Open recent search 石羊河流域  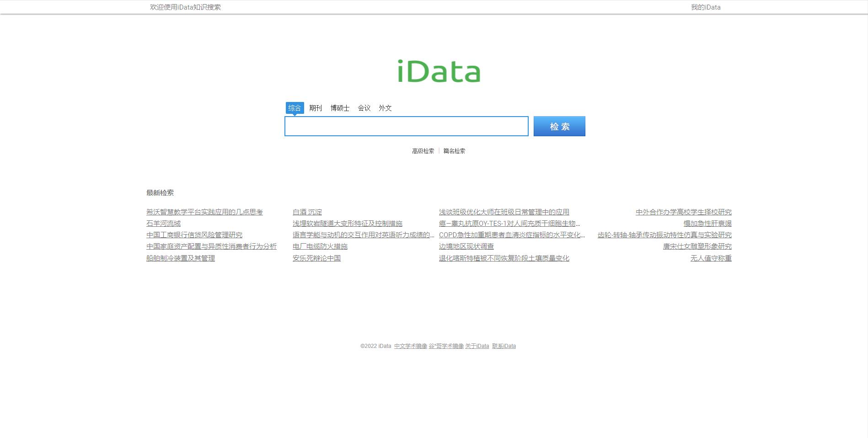pos(163,223)
